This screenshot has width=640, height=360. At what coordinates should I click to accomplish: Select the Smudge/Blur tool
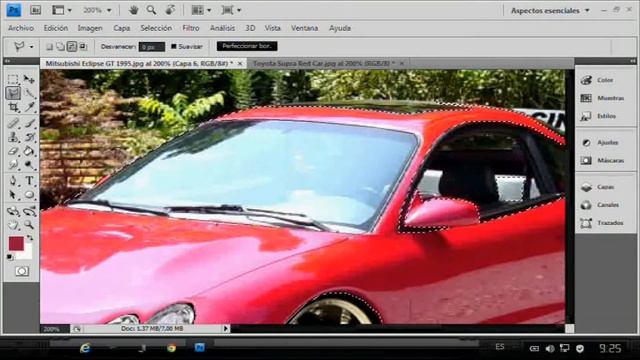click(13, 164)
